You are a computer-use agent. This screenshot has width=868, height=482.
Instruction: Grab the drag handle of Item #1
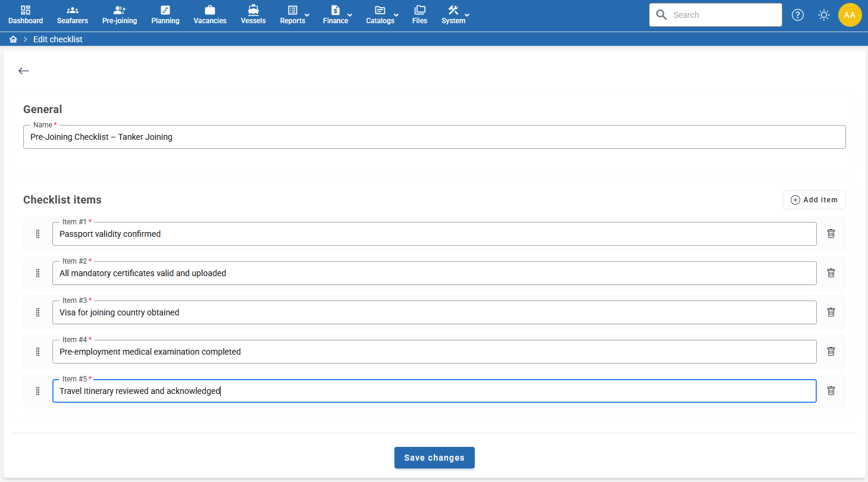[x=37, y=234]
